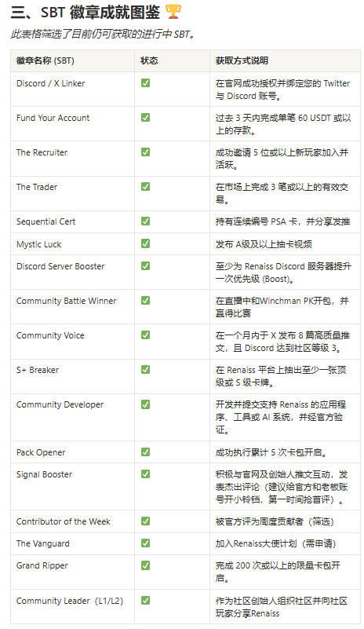Select 'The Recruiter' badge name
This screenshot has height=629, width=364.
[42, 152]
